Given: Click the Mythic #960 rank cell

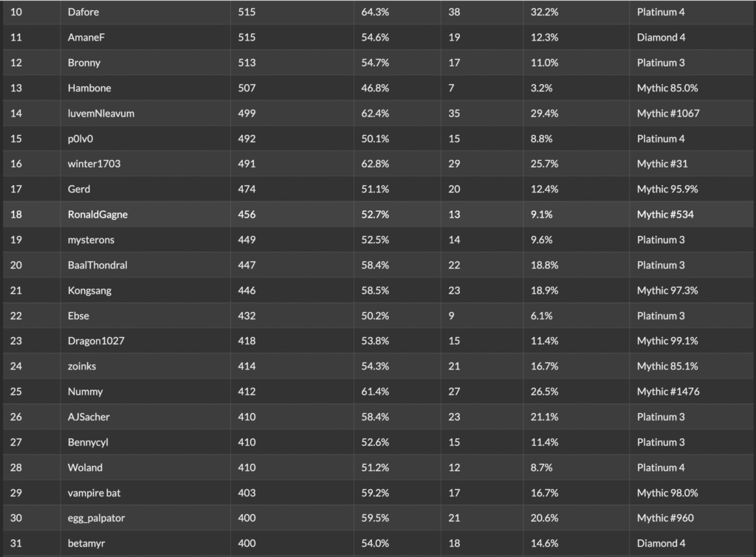Looking at the screenshot, I should click(x=665, y=518).
